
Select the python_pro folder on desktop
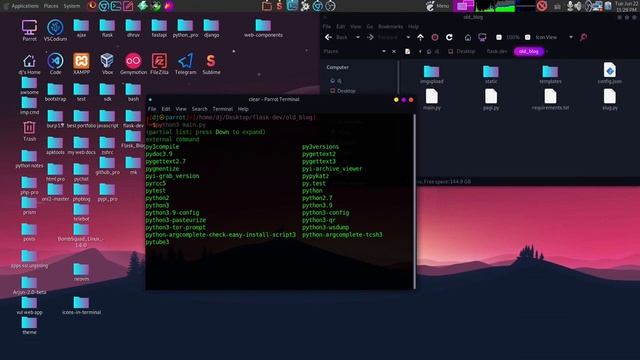tap(185, 28)
